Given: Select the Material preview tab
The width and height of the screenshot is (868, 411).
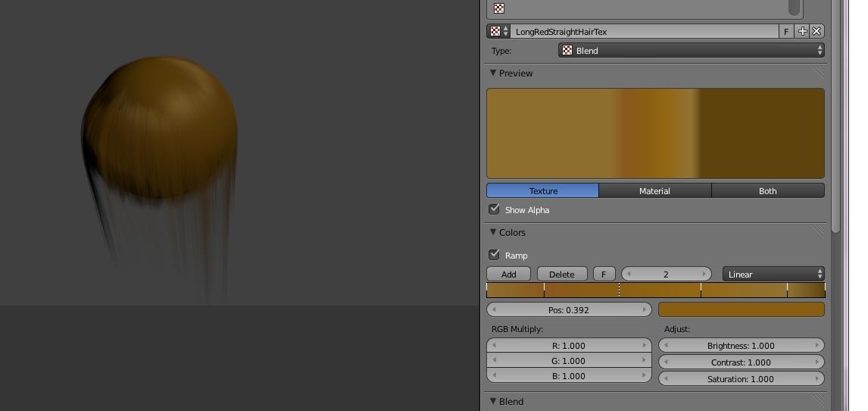Looking at the screenshot, I should click(655, 190).
